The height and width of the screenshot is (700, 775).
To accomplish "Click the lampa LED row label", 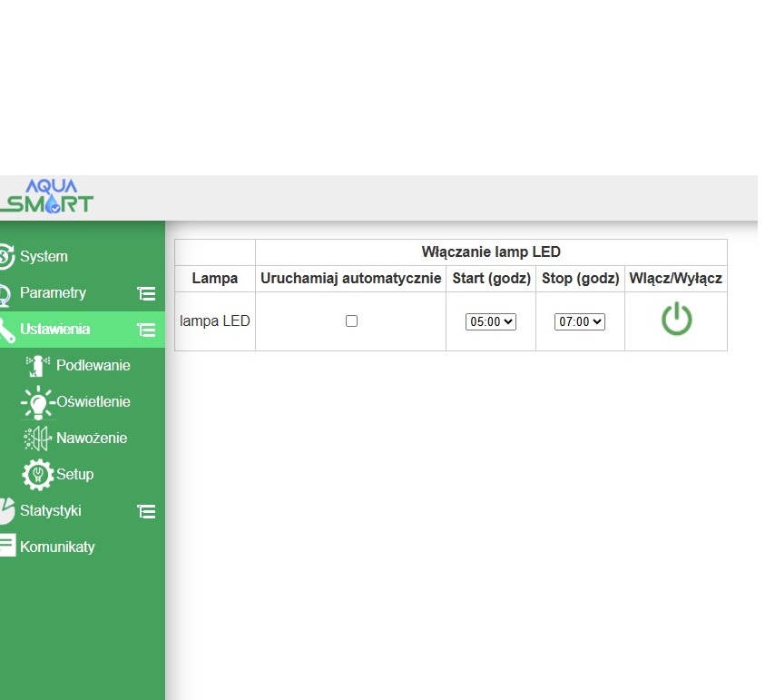I will tap(214, 321).
